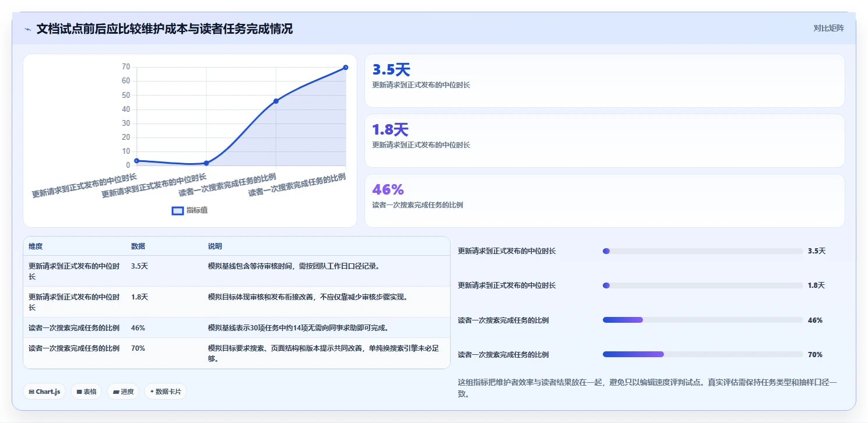Screen dimensions: 868x423
Task: Click the 对比矩阵 label in header
Action: 829,28
